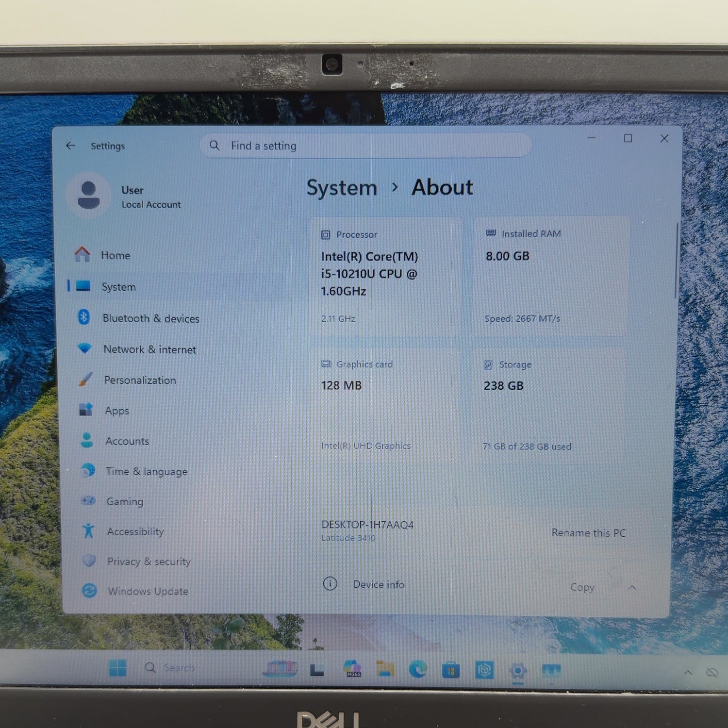
Task: Click the Latitude 3410 model text
Action: point(348,538)
